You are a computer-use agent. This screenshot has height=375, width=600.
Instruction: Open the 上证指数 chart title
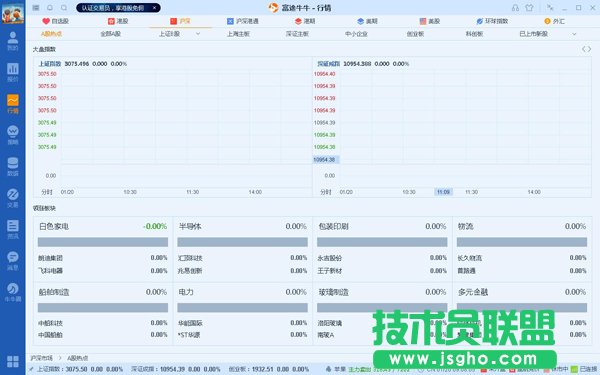[x=49, y=64]
